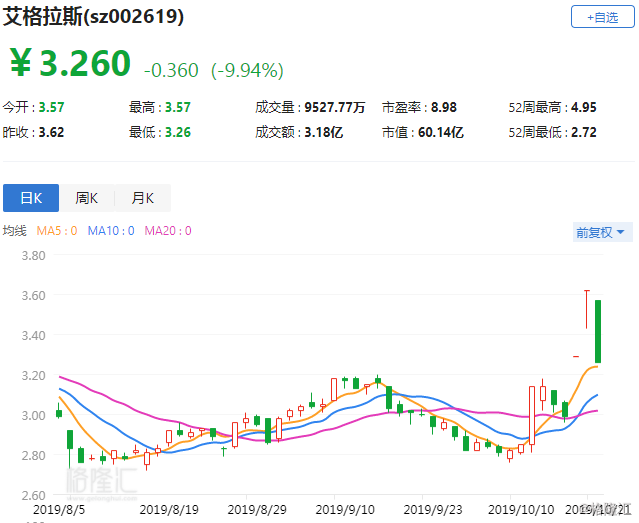Click the 2019/9/10 date axis label
The width and height of the screenshot is (639, 523).
345,510
